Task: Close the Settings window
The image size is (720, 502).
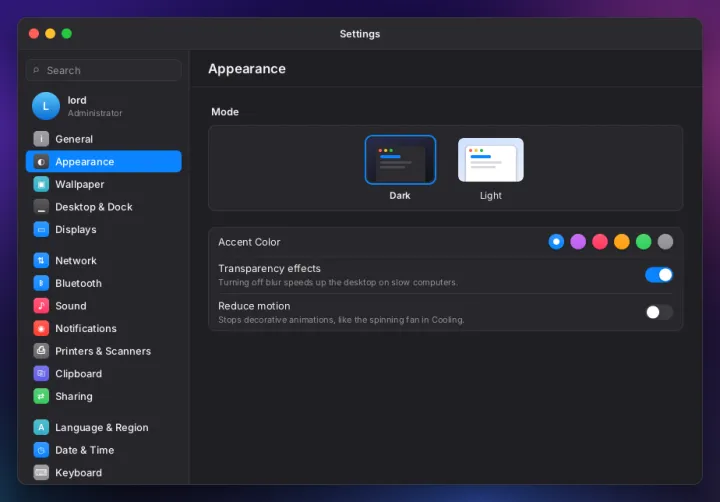Action: pos(34,34)
